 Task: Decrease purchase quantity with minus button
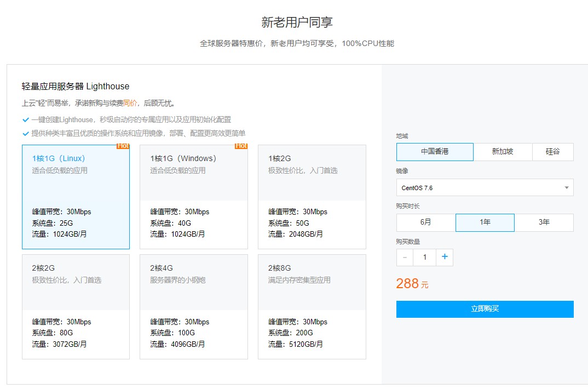tap(405, 258)
